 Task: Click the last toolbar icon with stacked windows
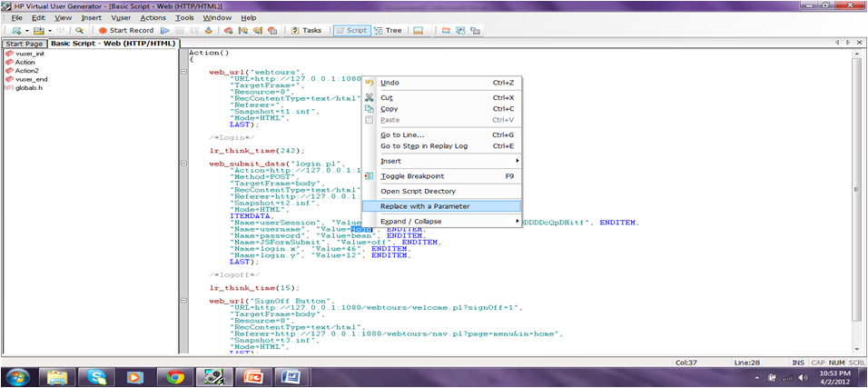pyautogui.click(x=475, y=31)
